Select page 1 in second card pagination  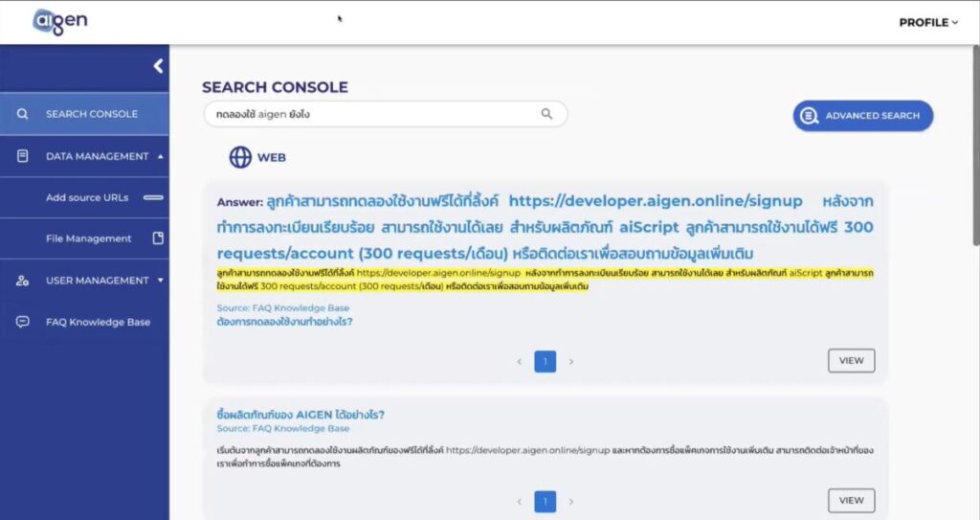point(545,501)
